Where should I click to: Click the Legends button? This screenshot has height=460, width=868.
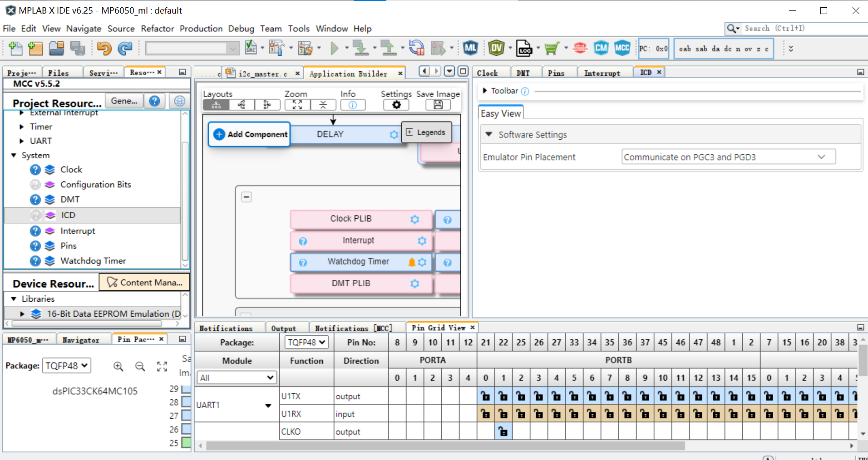tap(426, 132)
